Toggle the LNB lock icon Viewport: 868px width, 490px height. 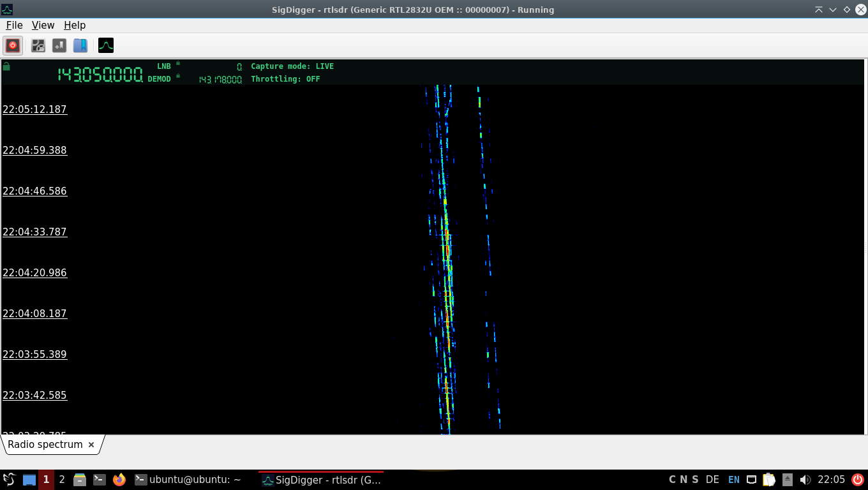(178, 63)
